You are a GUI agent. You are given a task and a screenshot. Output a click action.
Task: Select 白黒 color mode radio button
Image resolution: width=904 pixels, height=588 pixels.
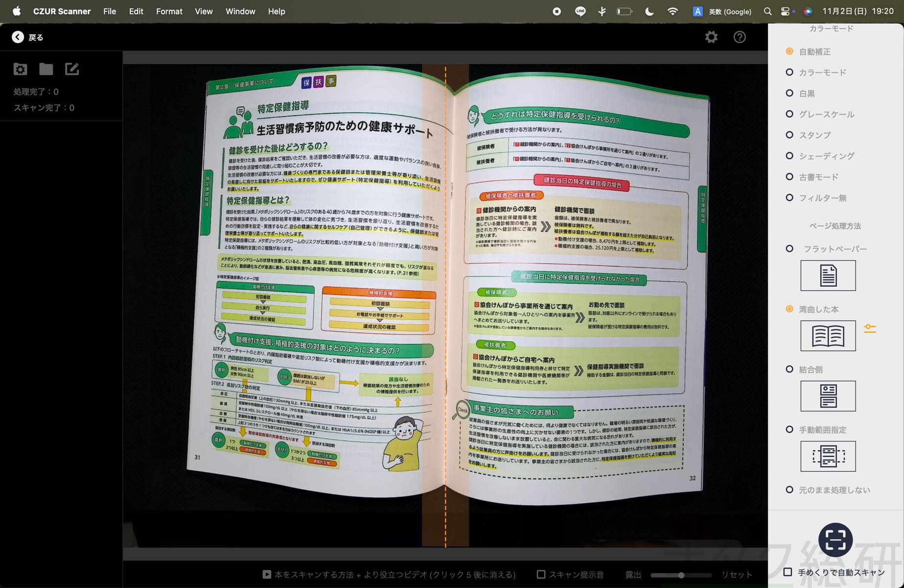click(x=789, y=93)
